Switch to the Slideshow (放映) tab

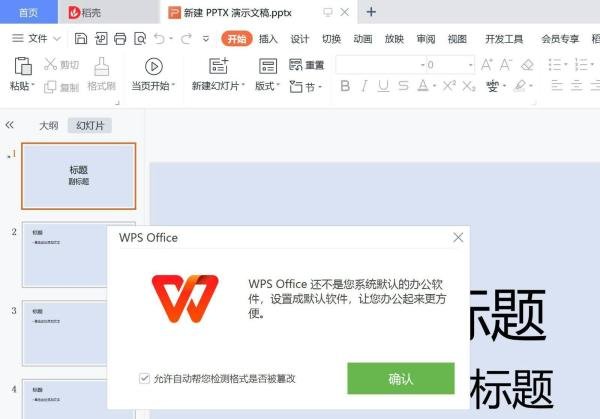tap(394, 39)
